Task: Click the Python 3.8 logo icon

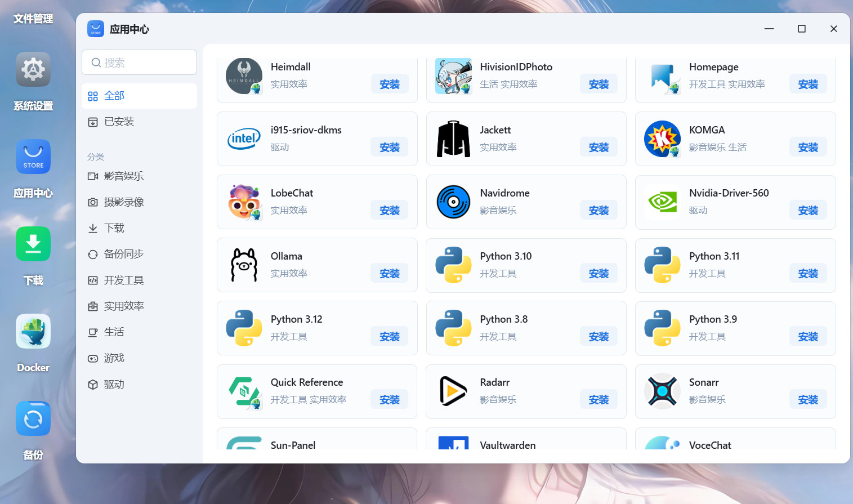Action: 453,328
